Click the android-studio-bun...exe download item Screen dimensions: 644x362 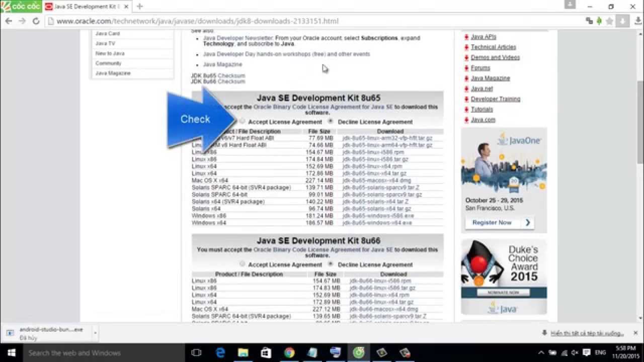coord(48,333)
